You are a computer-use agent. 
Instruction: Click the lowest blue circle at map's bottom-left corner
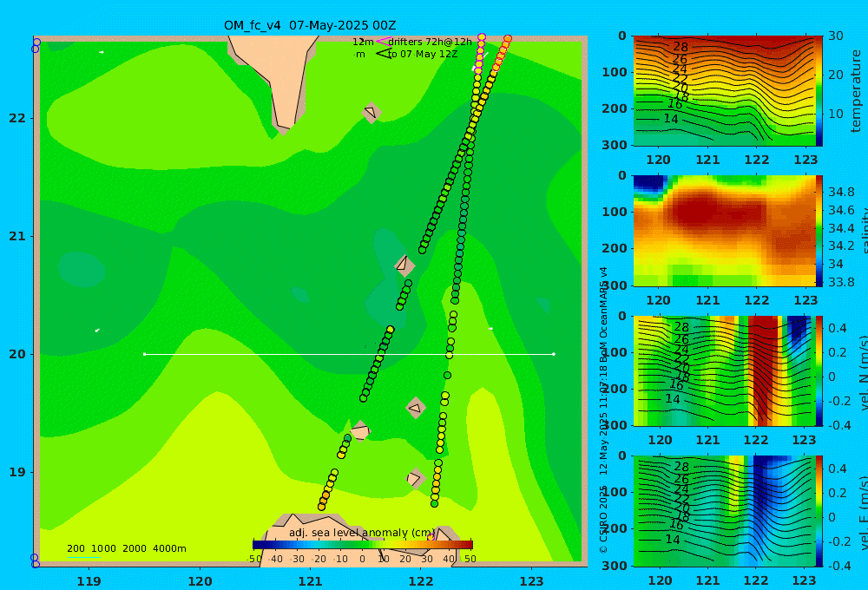pyautogui.click(x=36, y=564)
